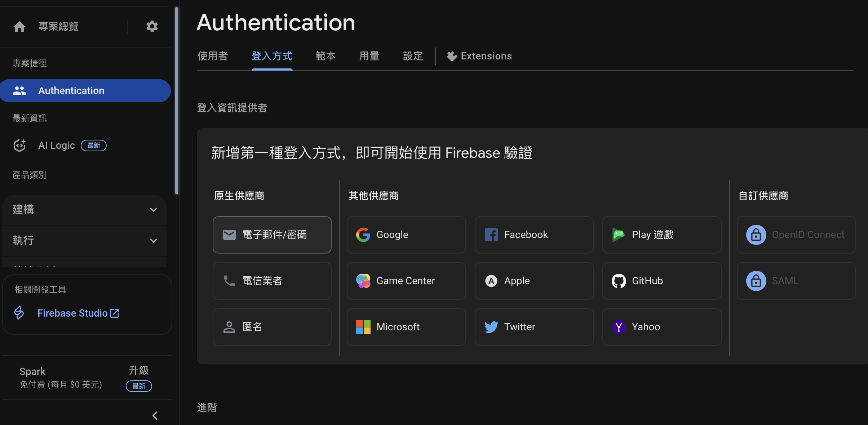Screen dimensions: 868x425
Task: Open the GitHub provider option
Action: (x=661, y=281)
